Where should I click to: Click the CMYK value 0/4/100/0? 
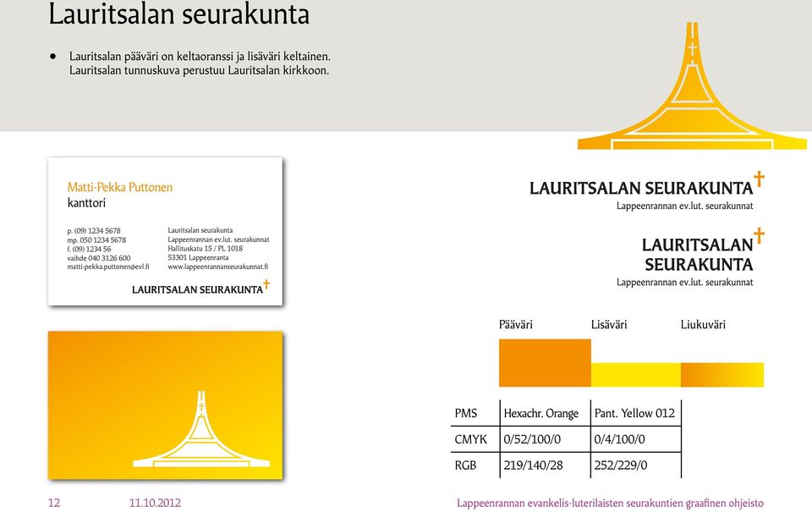point(619,439)
